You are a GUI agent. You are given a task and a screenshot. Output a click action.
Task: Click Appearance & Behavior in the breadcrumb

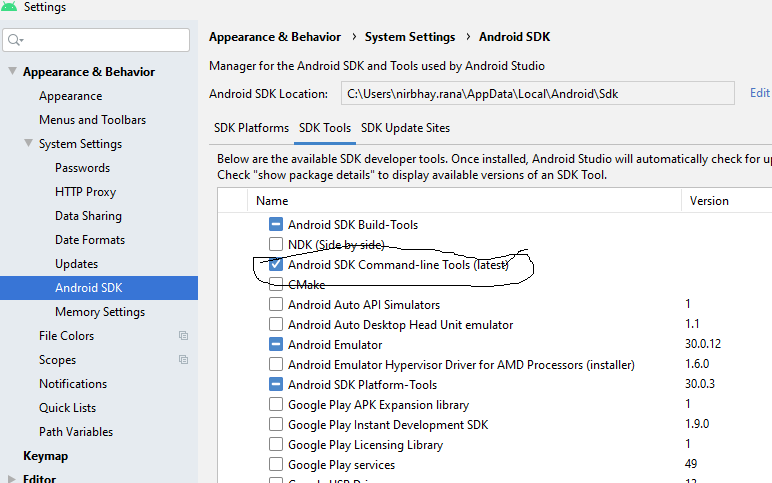275,37
